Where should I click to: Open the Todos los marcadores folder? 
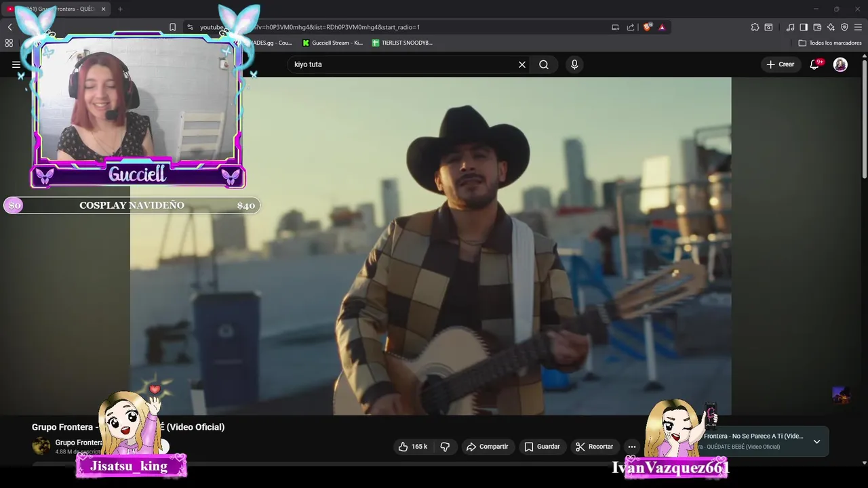830,43
